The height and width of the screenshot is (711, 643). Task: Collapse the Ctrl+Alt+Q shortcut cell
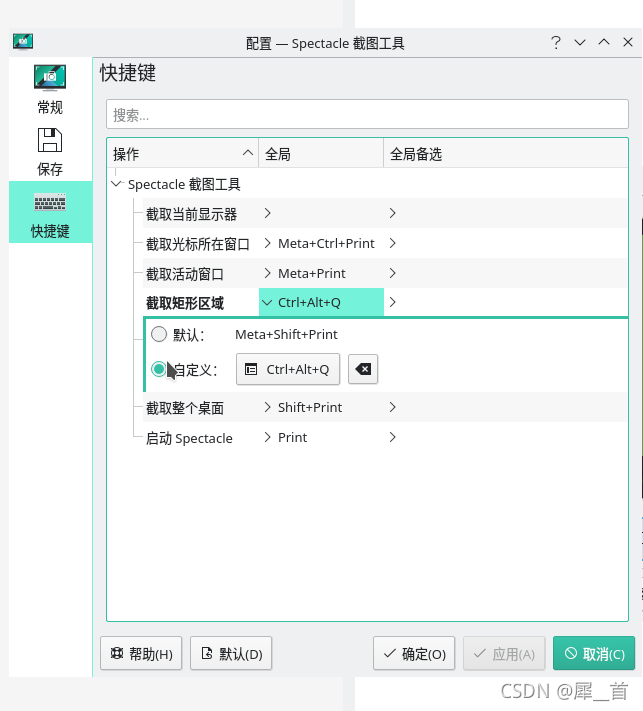click(x=268, y=302)
